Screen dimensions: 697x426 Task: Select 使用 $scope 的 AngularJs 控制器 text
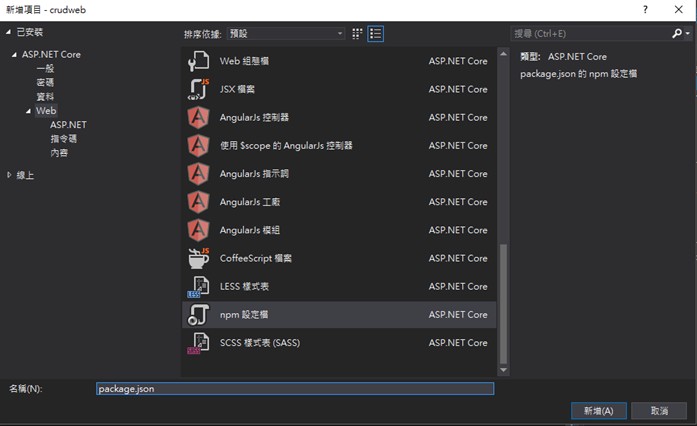tap(286, 145)
